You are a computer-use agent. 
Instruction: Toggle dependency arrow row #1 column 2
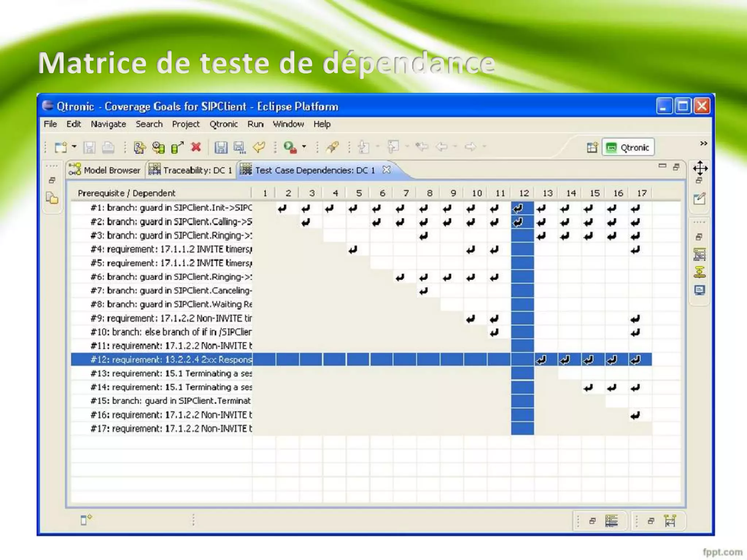[282, 208]
